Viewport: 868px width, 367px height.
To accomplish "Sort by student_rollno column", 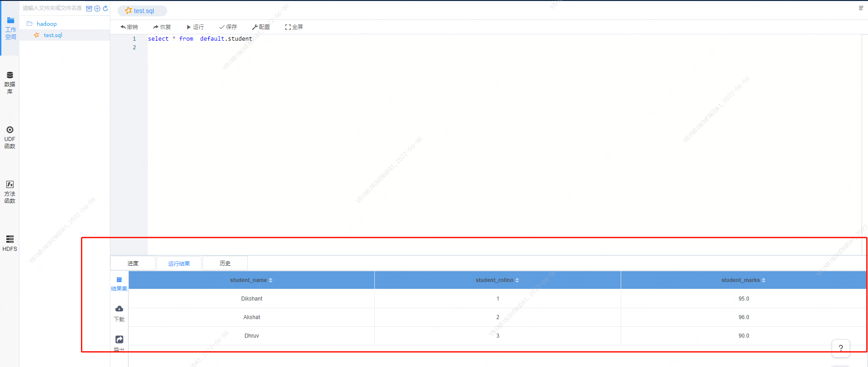I will coord(517,280).
